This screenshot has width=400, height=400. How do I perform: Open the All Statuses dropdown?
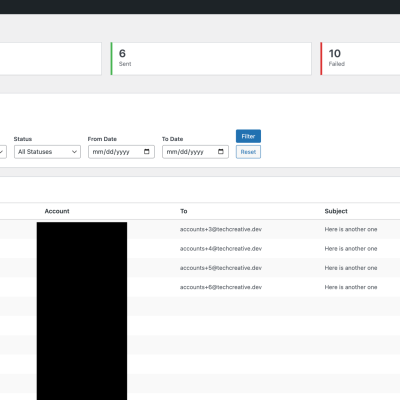47,152
